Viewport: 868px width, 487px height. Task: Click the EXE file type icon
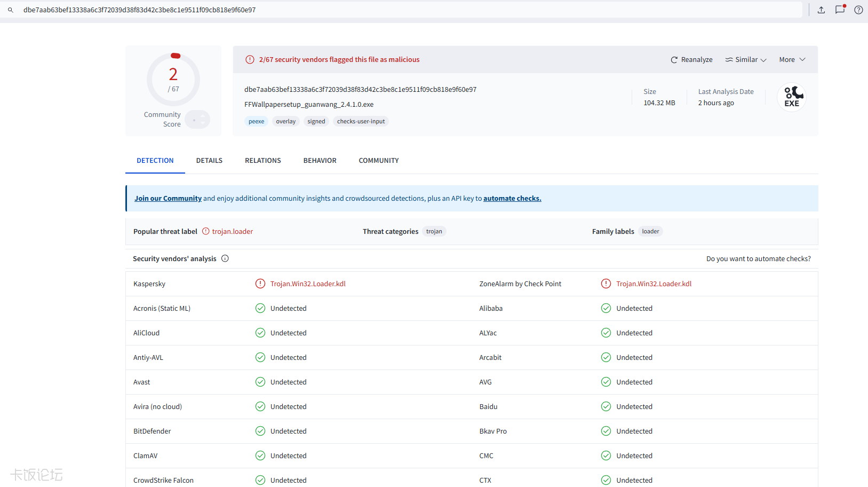point(791,97)
